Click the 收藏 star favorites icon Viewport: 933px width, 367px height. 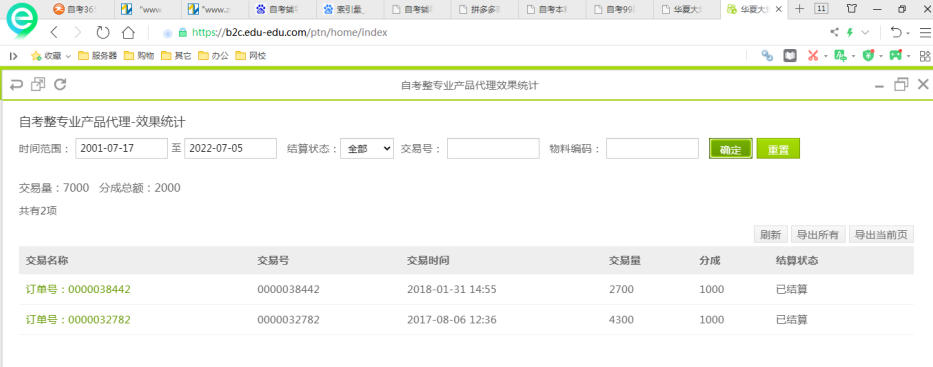(36, 56)
